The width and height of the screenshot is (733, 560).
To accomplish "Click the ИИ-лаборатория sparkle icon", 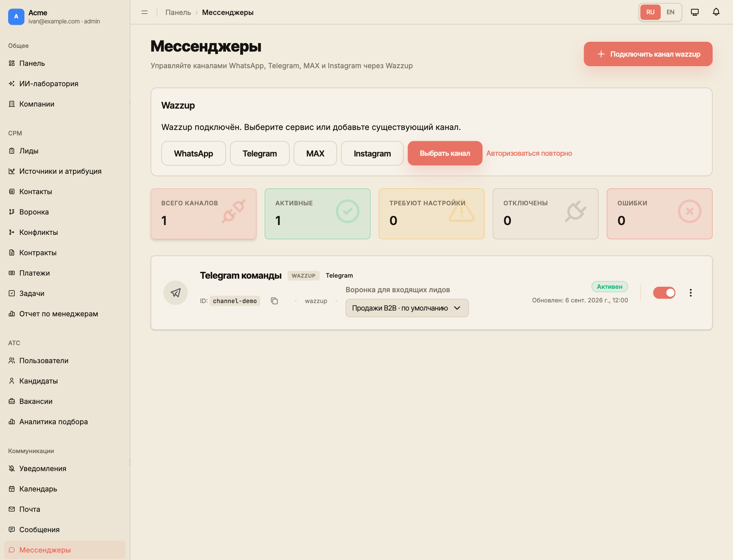I will coord(12,83).
